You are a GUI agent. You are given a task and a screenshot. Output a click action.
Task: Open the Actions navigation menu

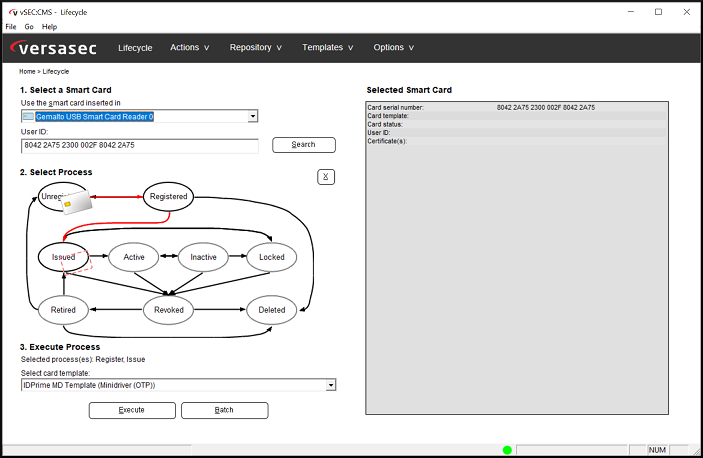click(189, 47)
